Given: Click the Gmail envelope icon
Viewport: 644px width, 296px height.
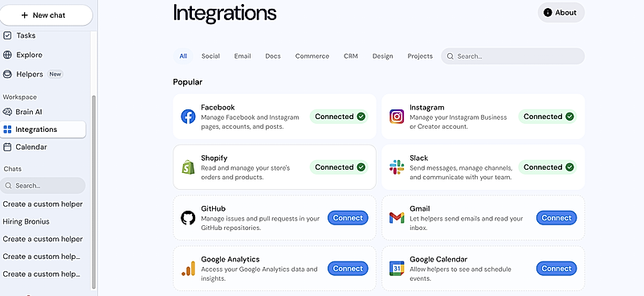Looking at the screenshot, I should 397,218.
